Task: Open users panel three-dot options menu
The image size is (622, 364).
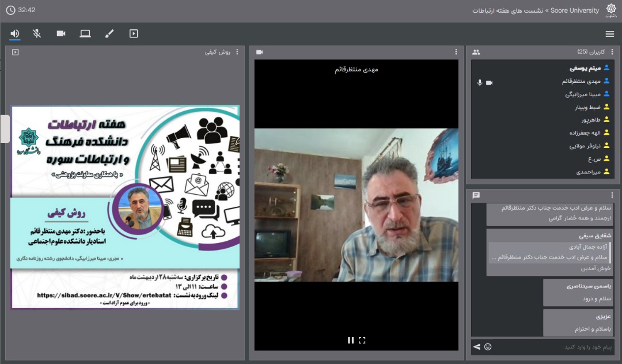Action: coord(612,52)
